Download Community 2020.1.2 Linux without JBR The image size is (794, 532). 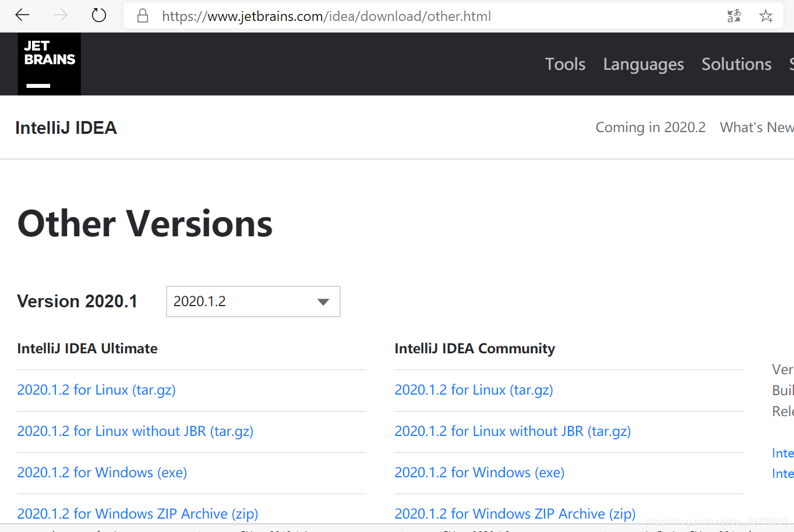tap(513, 431)
